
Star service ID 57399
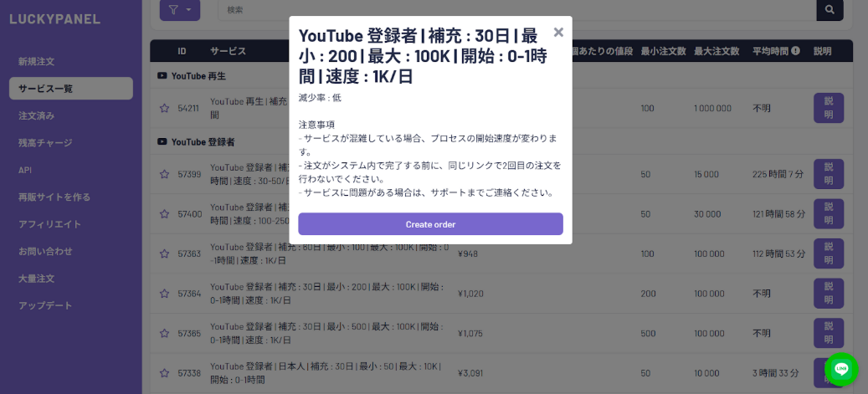[x=164, y=174]
